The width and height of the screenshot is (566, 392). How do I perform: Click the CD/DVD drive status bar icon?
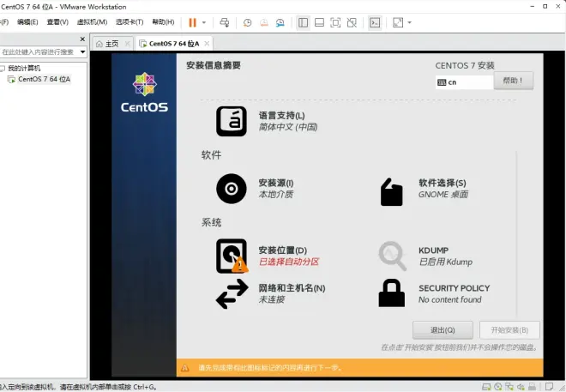(x=498, y=387)
